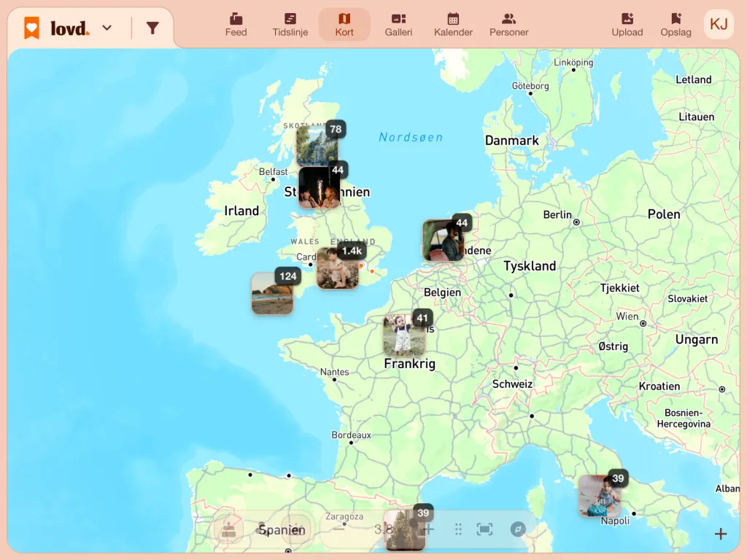Viewport: 747px width, 560px height.
Task: Open the 1.4k photo cluster in England
Action: pyautogui.click(x=338, y=268)
